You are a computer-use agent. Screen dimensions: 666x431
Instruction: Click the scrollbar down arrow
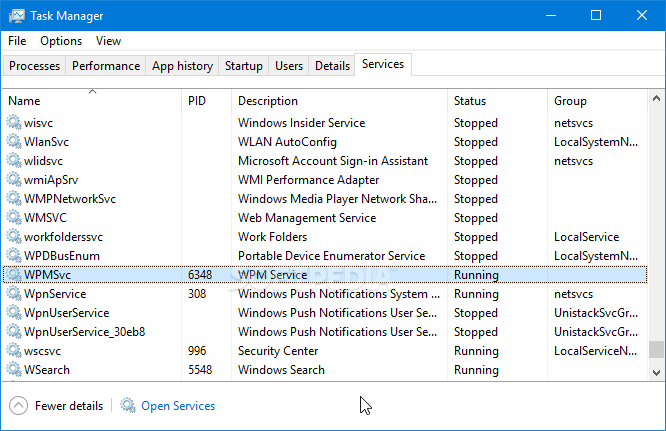click(x=656, y=372)
